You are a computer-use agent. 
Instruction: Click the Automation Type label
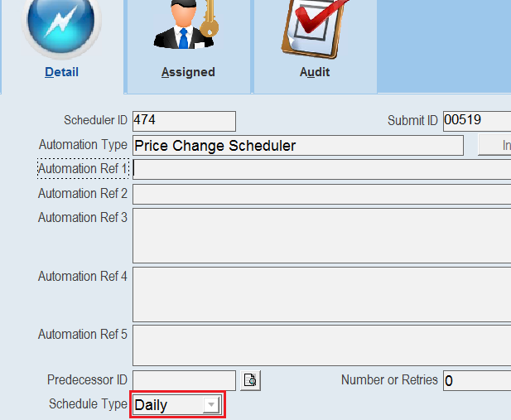click(x=83, y=145)
